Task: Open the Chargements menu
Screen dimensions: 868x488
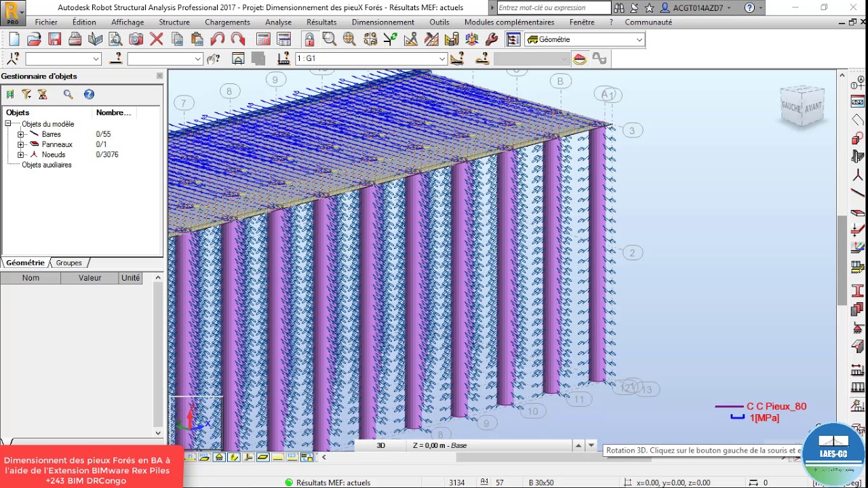Action: 227,22
